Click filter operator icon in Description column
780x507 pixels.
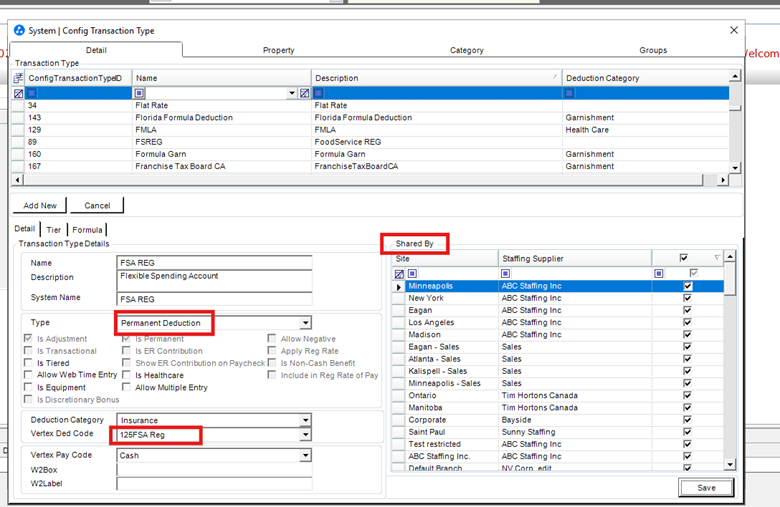click(319, 93)
